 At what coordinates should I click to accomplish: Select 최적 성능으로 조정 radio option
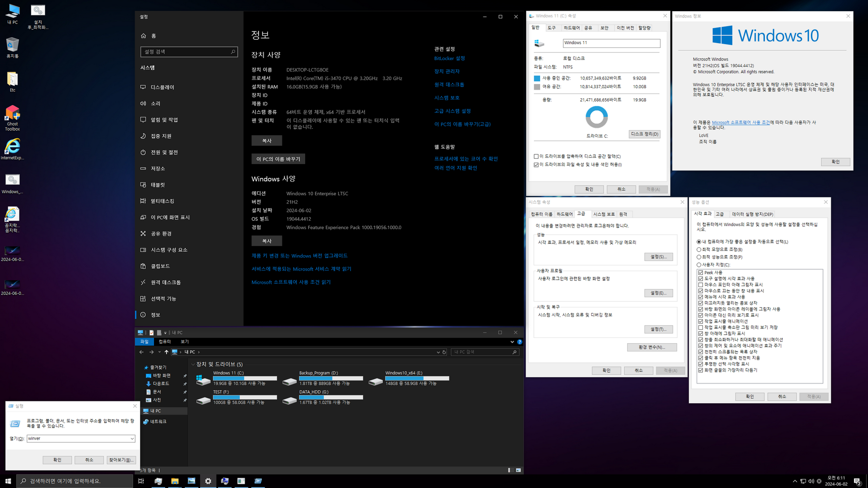coord(698,257)
